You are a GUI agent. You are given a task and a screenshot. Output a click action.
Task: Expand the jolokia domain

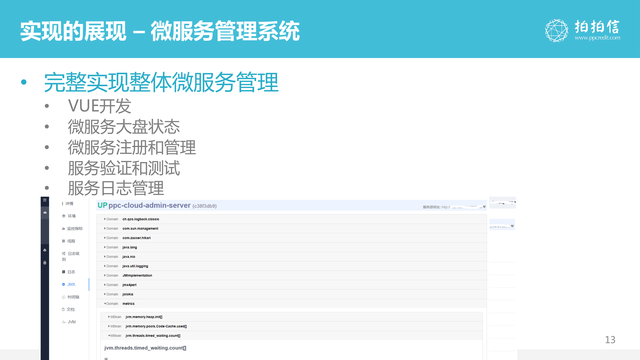[291, 294]
